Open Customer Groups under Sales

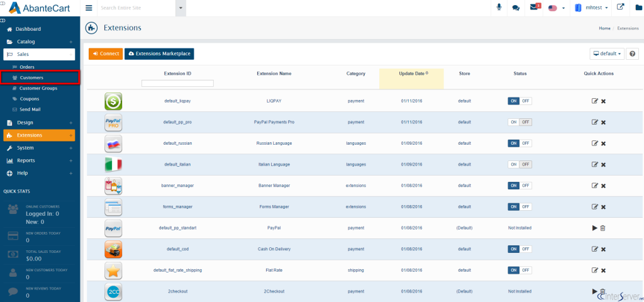(38, 88)
